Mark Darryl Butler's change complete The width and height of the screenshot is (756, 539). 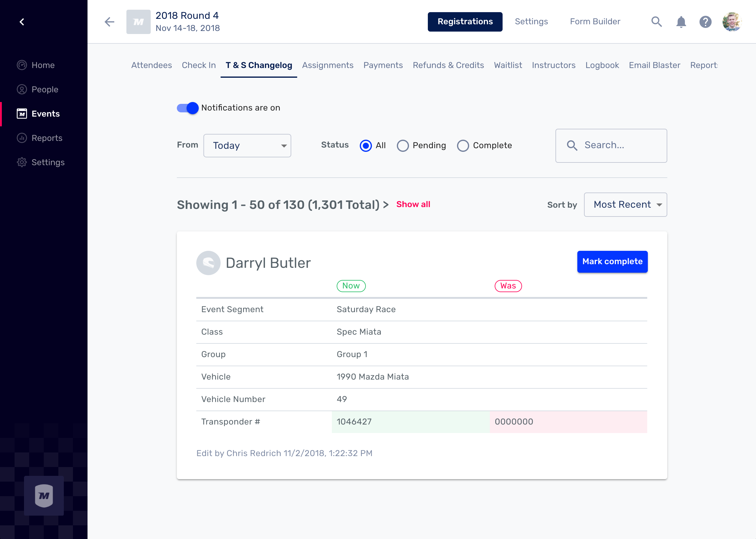coord(612,261)
